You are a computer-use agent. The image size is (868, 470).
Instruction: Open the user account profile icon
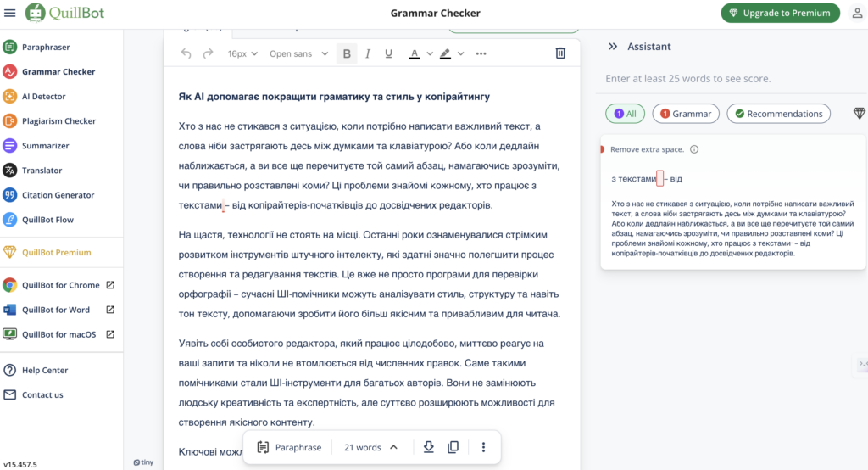click(855, 13)
